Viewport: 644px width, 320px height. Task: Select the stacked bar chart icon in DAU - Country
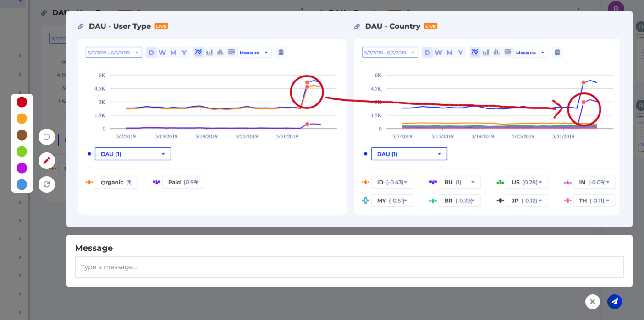[497, 53]
